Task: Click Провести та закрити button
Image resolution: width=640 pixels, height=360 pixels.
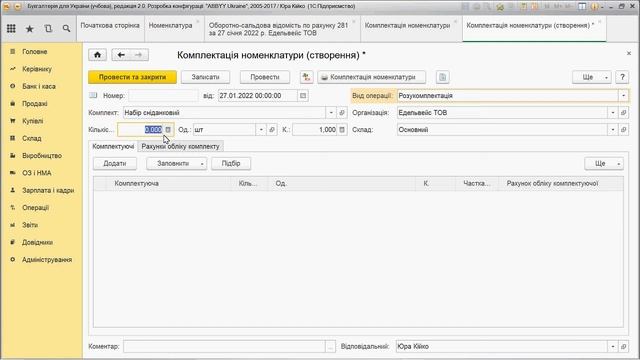Action: click(x=132, y=77)
